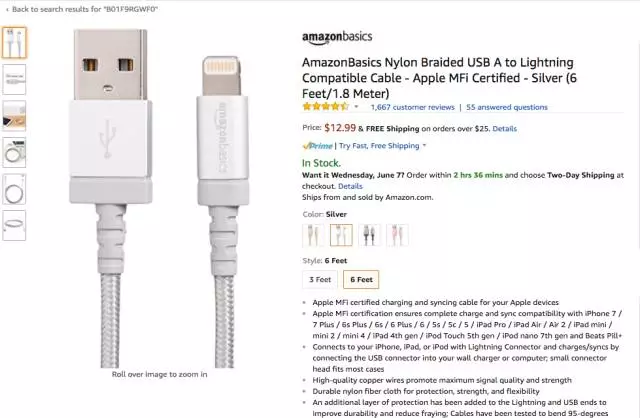Expand the rating breakdown arrow beside stars
Viewport: 640px width, 418px height.
point(357,106)
